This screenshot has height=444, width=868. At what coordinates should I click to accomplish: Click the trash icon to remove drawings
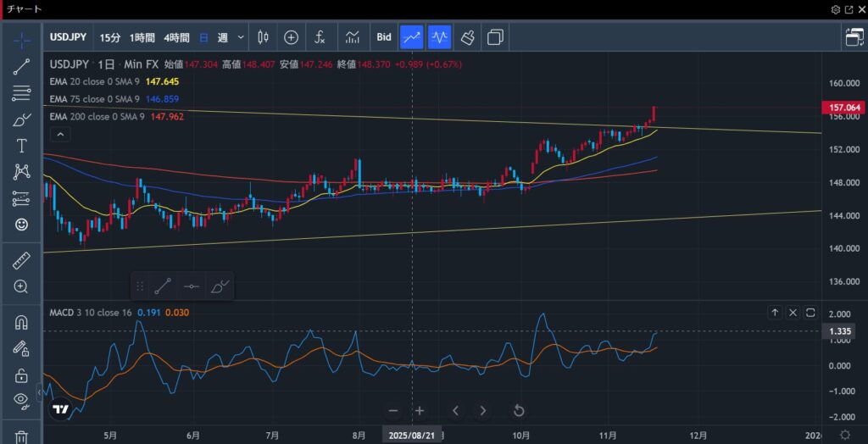[21, 436]
